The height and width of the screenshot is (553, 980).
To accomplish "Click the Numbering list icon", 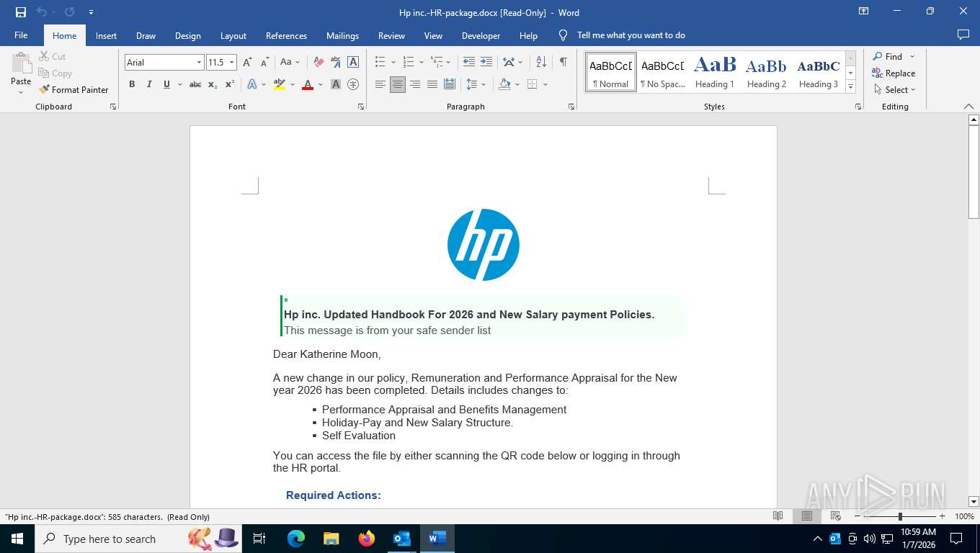I will coord(409,63).
